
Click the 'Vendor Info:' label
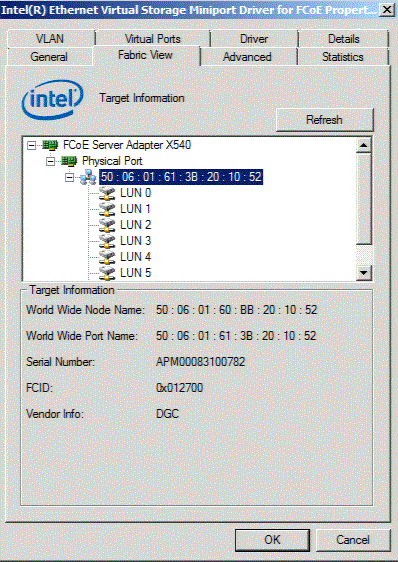(x=55, y=414)
